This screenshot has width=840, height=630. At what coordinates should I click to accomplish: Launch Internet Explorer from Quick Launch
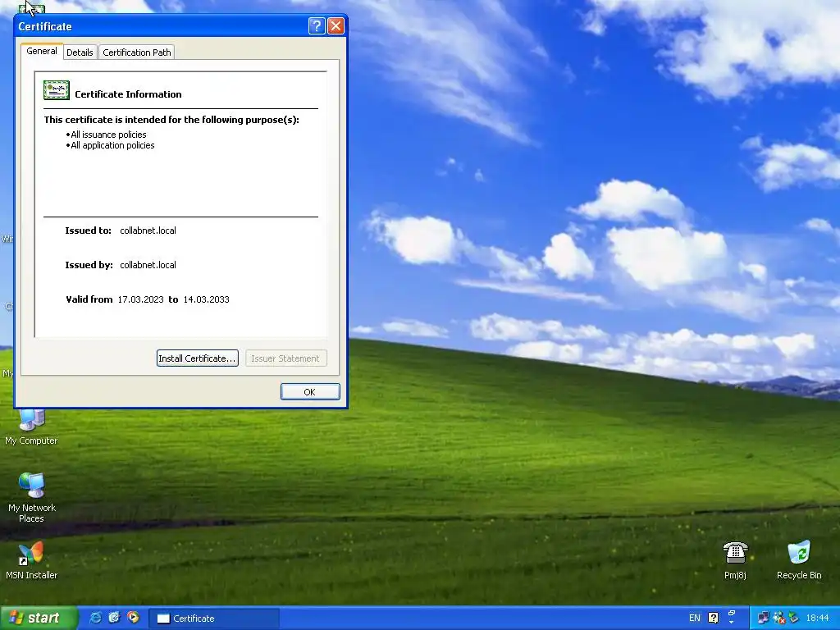tap(95, 618)
